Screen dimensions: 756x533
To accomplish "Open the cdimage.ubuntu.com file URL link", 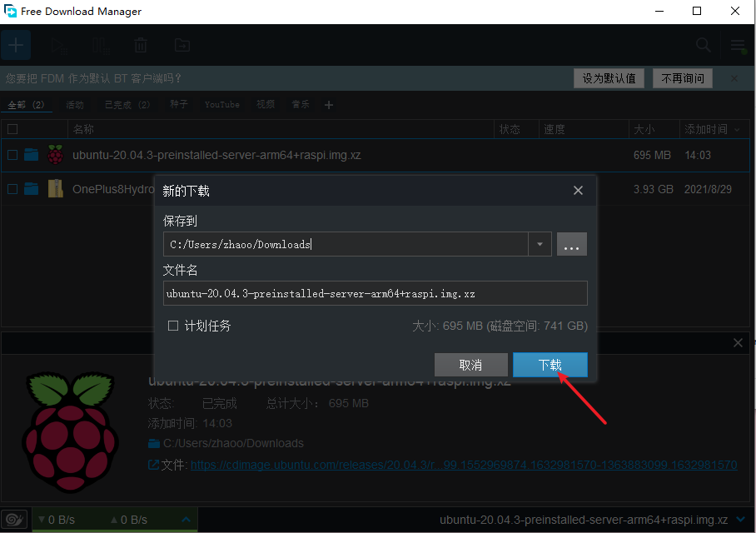I will tap(464, 465).
